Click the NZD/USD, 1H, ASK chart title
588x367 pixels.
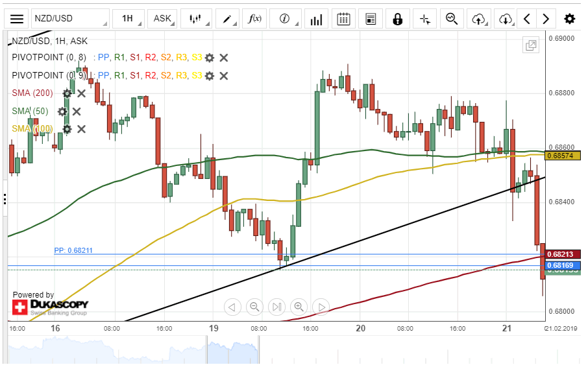pyautogui.click(x=49, y=41)
